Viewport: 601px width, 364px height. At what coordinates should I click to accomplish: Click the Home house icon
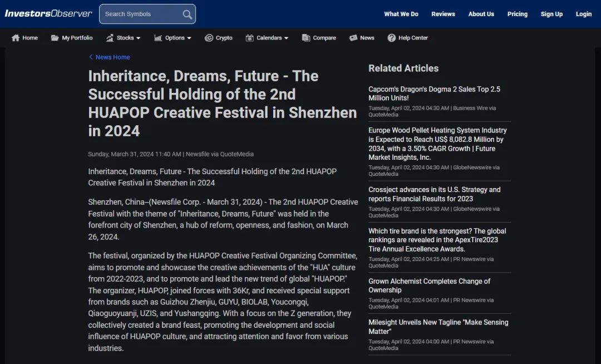[16, 37]
